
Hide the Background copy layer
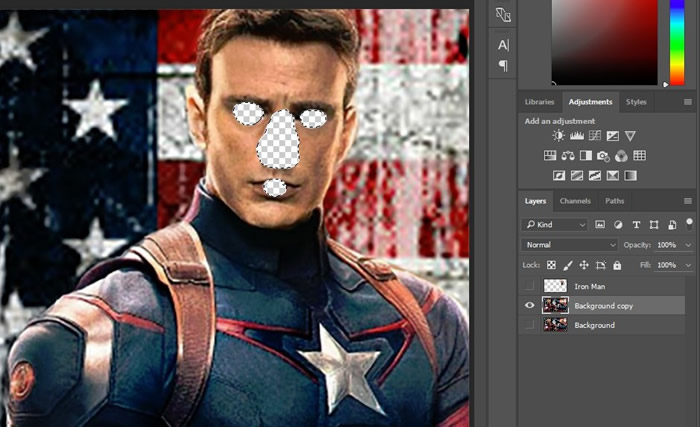pyautogui.click(x=529, y=306)
